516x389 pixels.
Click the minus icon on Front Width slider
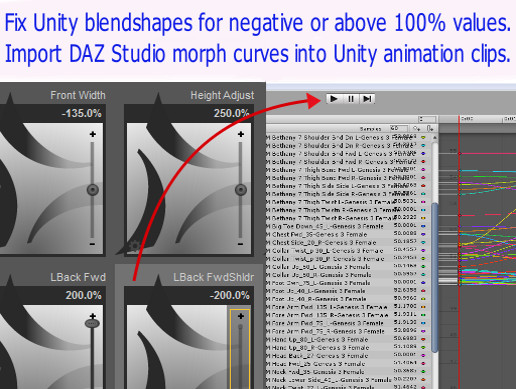pyautogui.click(x=92, y=244)
